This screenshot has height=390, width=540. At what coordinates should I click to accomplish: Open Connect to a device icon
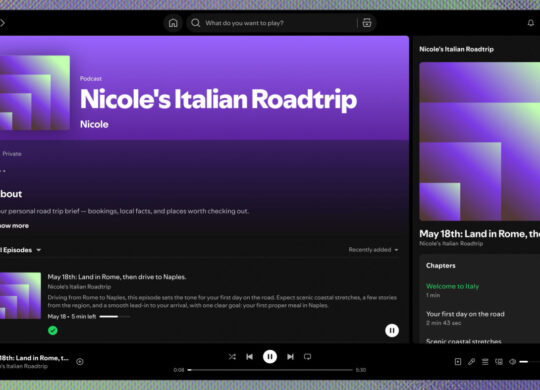499,362
